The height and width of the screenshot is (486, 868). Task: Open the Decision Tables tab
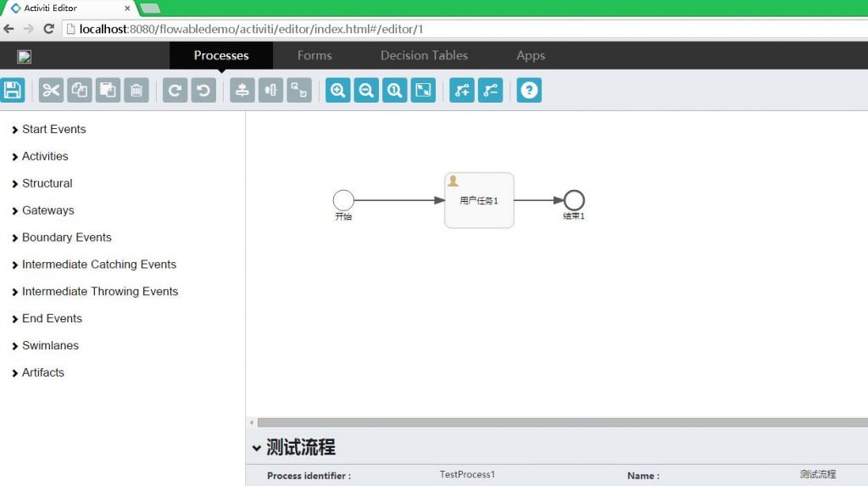(424, 55)
